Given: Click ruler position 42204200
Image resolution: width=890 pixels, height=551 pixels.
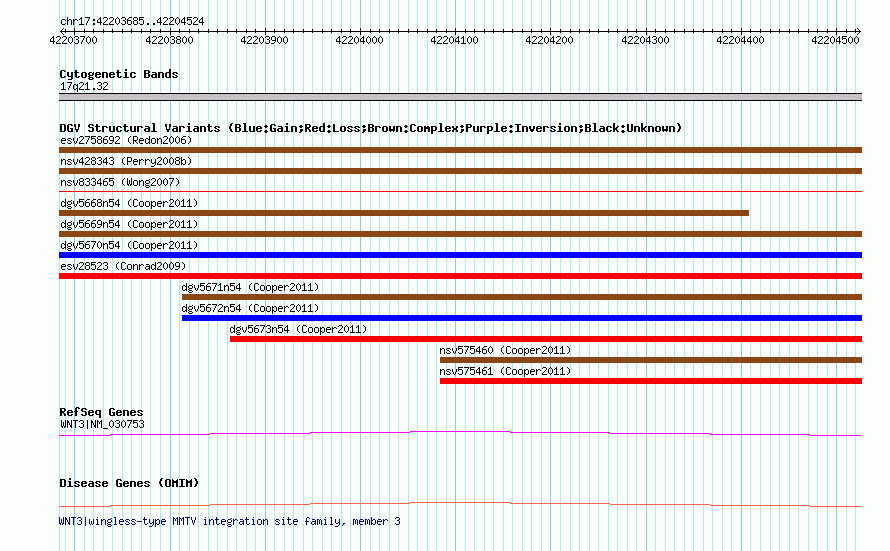Looking at the screenshot, I should pos(549,40).
